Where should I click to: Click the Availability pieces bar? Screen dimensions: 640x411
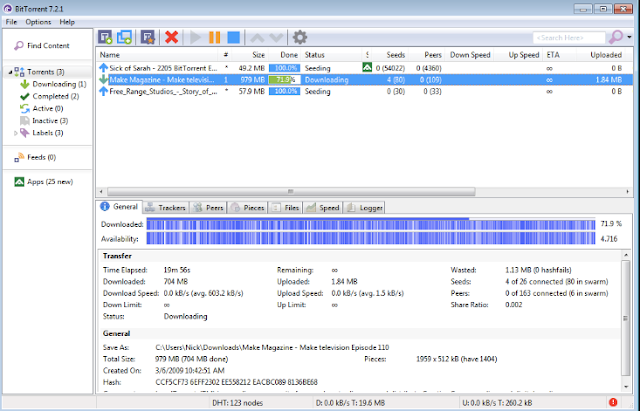(x=371, y=238)
